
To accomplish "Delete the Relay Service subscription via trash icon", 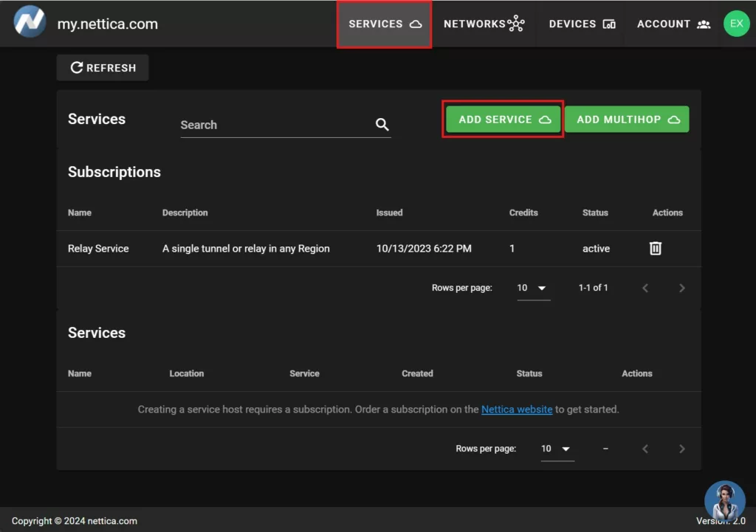I will click(655, 249).
